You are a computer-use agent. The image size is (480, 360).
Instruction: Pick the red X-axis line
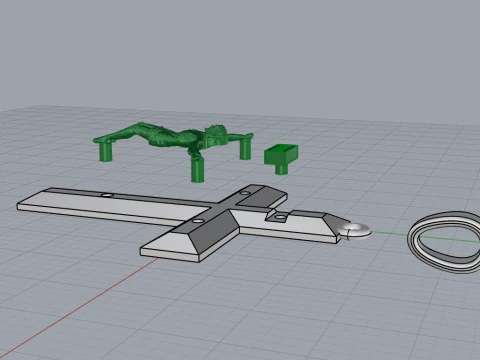pyautogui.click(x=79, y=308)
